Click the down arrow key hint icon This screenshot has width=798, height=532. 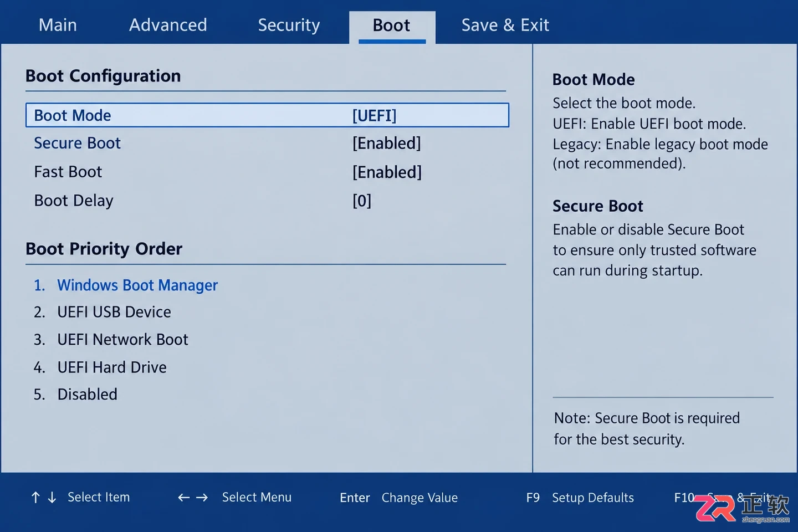52,498
